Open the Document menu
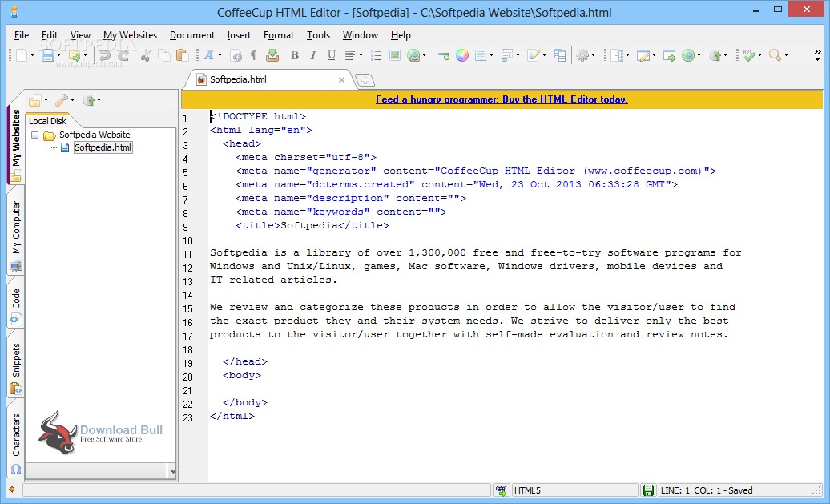 point(192,35)
